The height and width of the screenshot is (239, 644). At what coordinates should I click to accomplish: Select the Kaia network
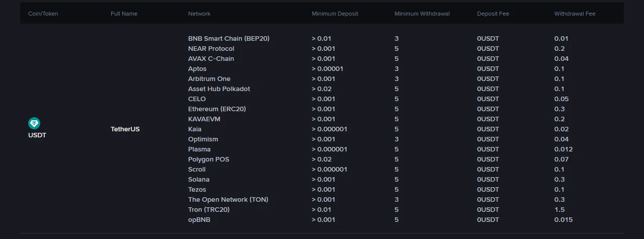coord(195,129)
